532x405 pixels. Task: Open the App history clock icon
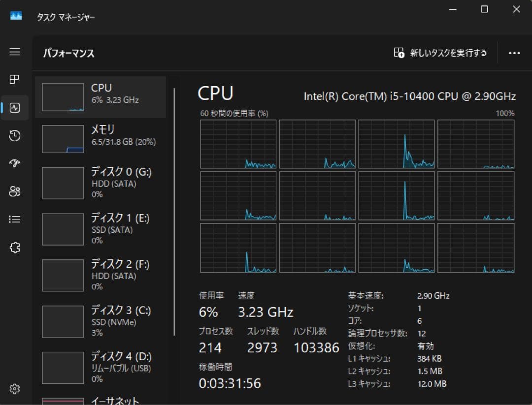click(x=15, y=136)
